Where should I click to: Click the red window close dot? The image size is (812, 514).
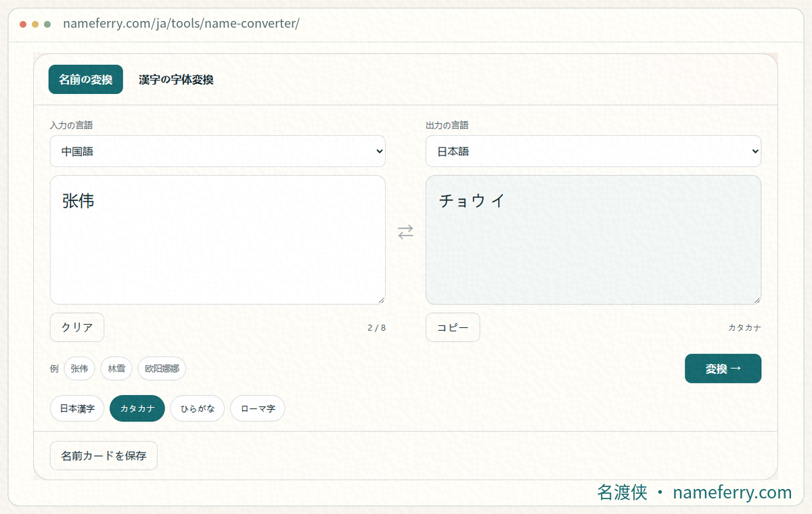(x=23, y=24)
